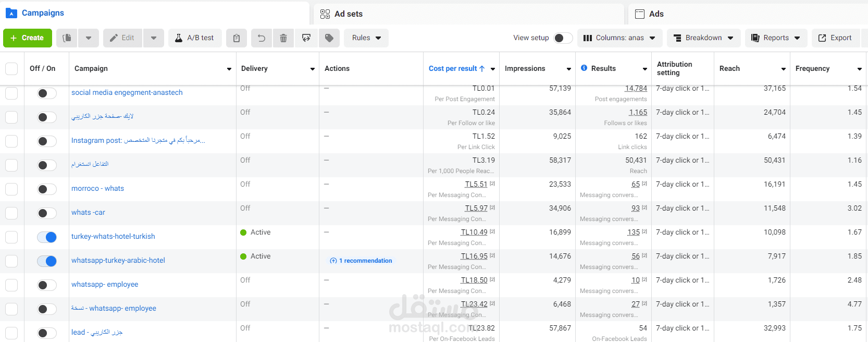
Task: Toggle off whatsapp-turkey-arabic-hotel campaign
Action: [x=47, y=261]
